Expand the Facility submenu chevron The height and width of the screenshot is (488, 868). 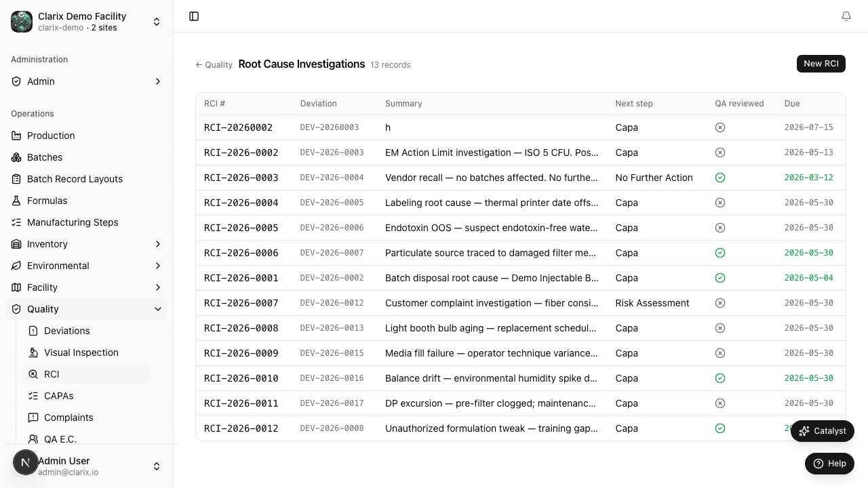158,287
